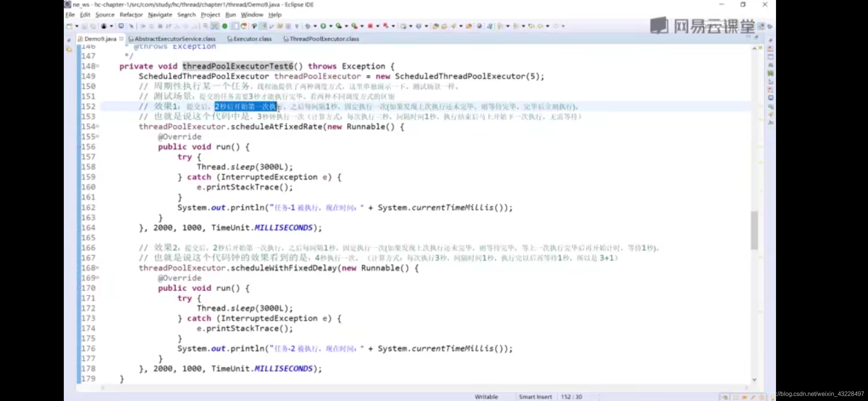Click the Search flashlight toolbar icon
868x401 pixels.
pyautogui.click(x=453, y=26)
